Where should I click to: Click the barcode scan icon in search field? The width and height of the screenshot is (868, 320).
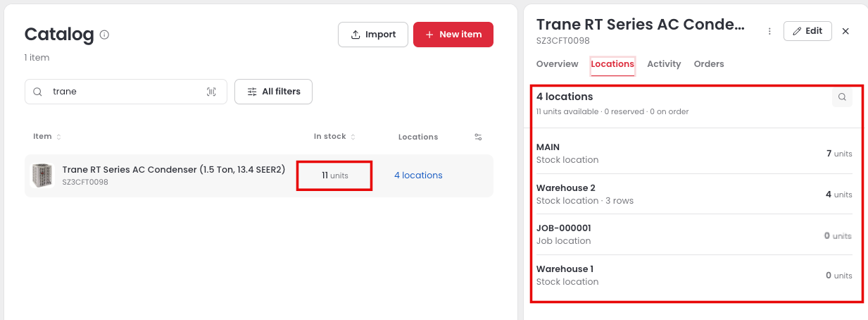pyautogui.click(x=211, y=92)
